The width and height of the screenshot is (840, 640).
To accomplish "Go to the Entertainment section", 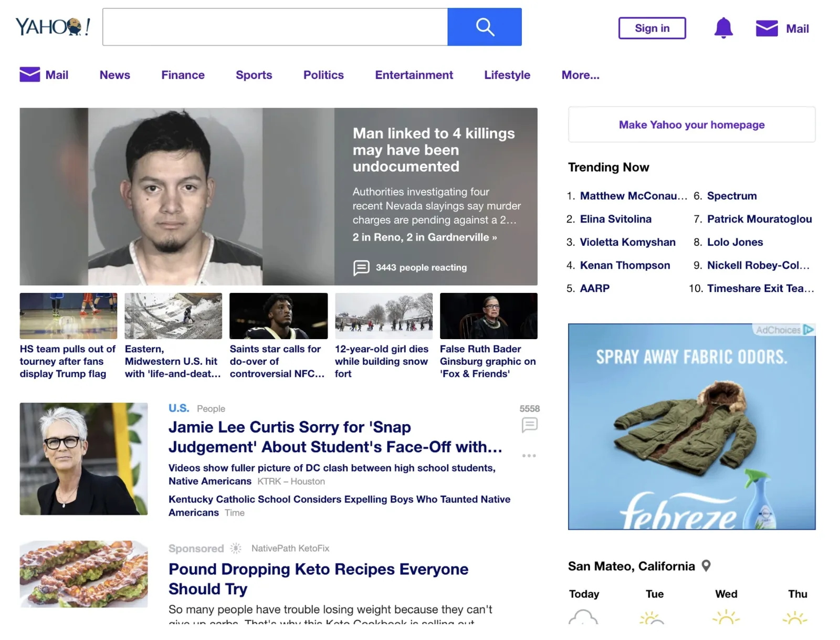I will click(414, 75).
